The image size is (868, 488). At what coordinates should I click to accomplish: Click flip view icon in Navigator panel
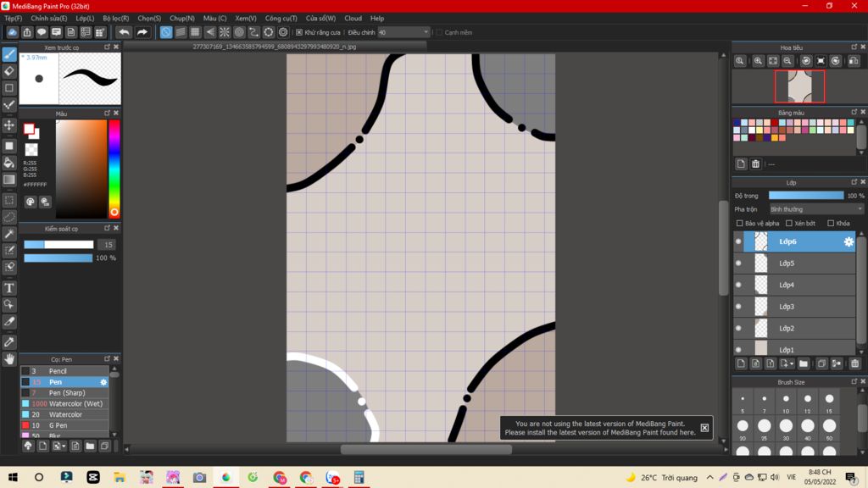854,61
